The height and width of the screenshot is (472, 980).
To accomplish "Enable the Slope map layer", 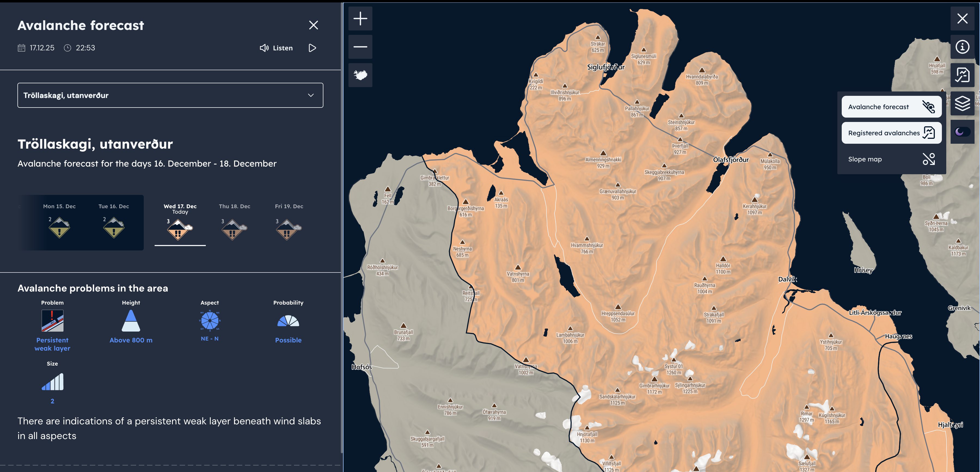I will (891, 159).
